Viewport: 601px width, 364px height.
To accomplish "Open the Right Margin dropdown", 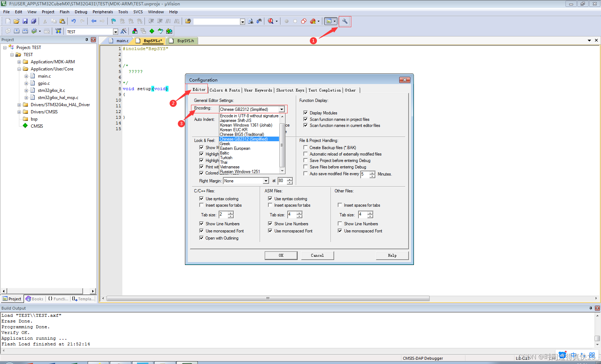I will pyautogui.click(x=266, y=181).
